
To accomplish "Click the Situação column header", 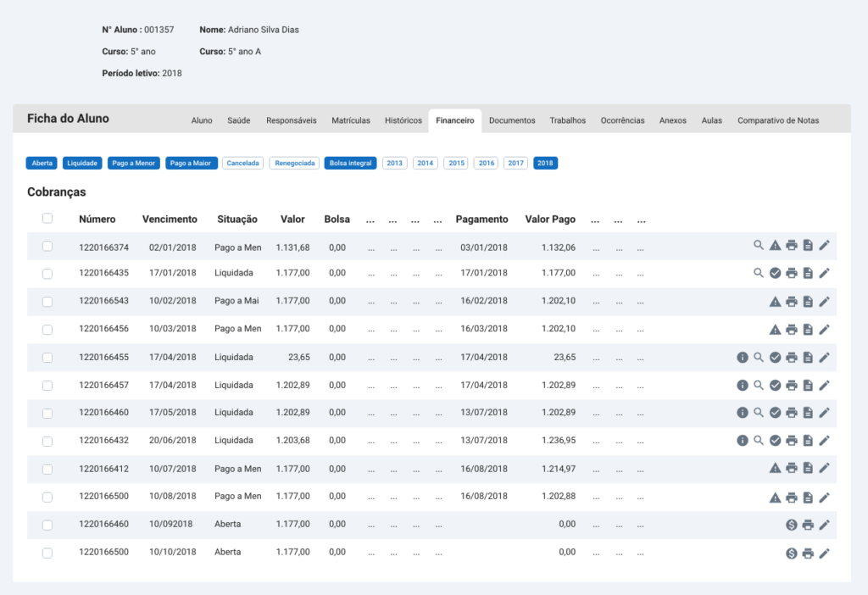I will 237,220.
